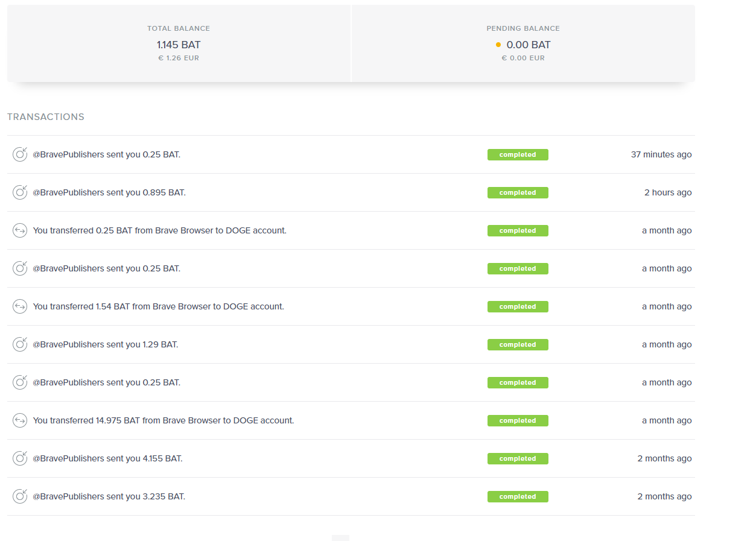The width and height of the screenshot is (756, 541).
Task: Click the completed badge of the 3.235 BAT transaction
Action: point(518,496)
